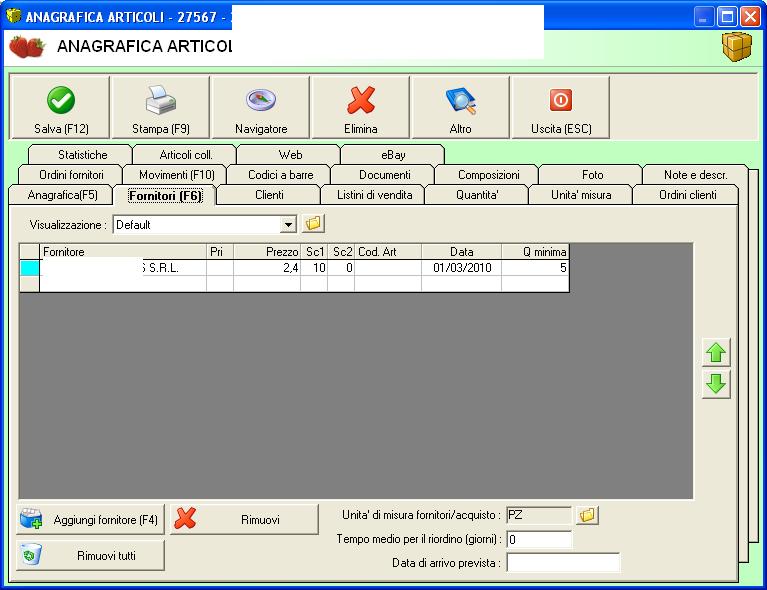Open the Altro magnifier button
The image size is (767, 590).
point(460,108)
